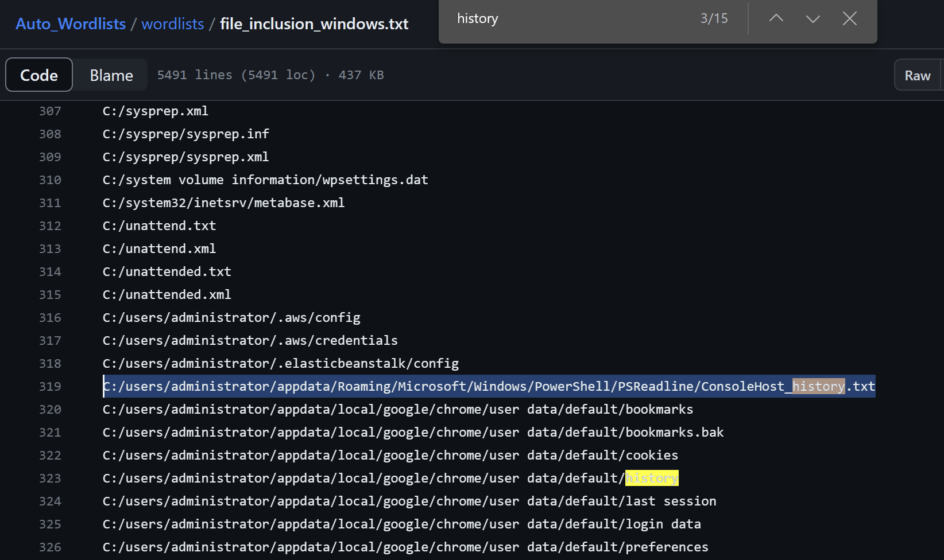Click the yellow highlighted history match
Image resolution: width=944 pixels, height=560 pixels.
click(x=652, y=479)
